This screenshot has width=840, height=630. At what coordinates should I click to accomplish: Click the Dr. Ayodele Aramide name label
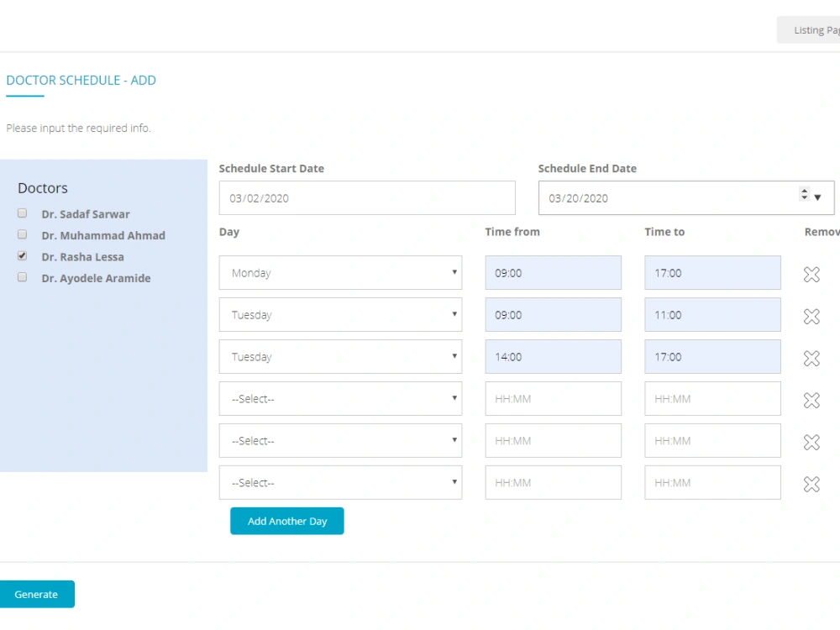pyautogui.click(x=96, y=279)
